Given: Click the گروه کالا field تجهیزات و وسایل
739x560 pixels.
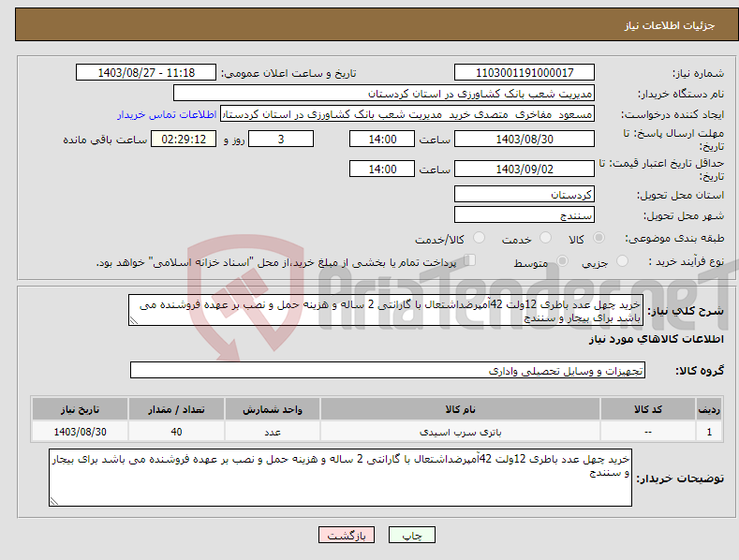Looking at the screenshot, I should pyautogui.click(x=388, y=371).
